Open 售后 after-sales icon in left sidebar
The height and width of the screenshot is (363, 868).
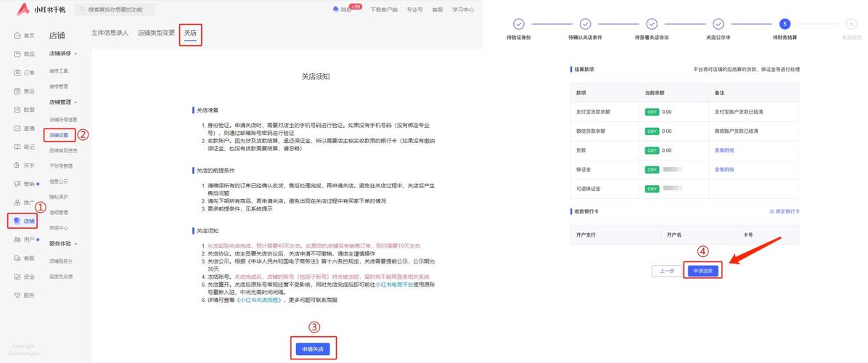[17, 91]
